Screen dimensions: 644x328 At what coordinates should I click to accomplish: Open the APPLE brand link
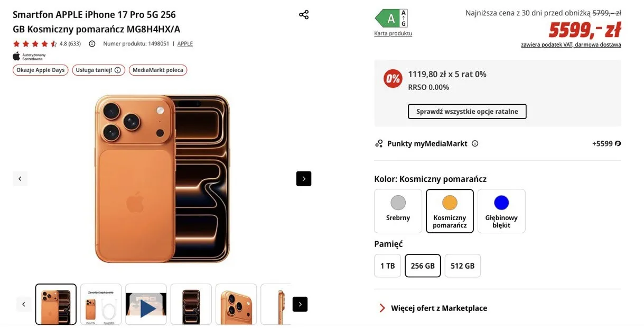point(185,44)
